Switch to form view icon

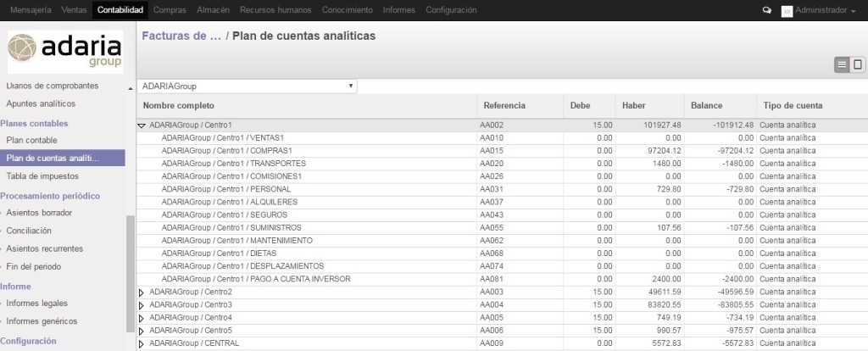pyautogui.click(x=858, y=64)
